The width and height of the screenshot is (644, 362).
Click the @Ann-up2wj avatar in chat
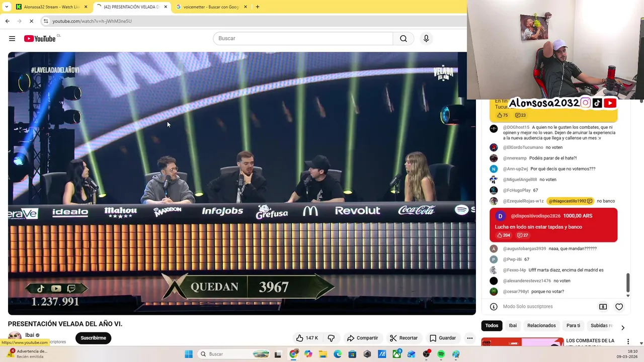click(494, 169)
